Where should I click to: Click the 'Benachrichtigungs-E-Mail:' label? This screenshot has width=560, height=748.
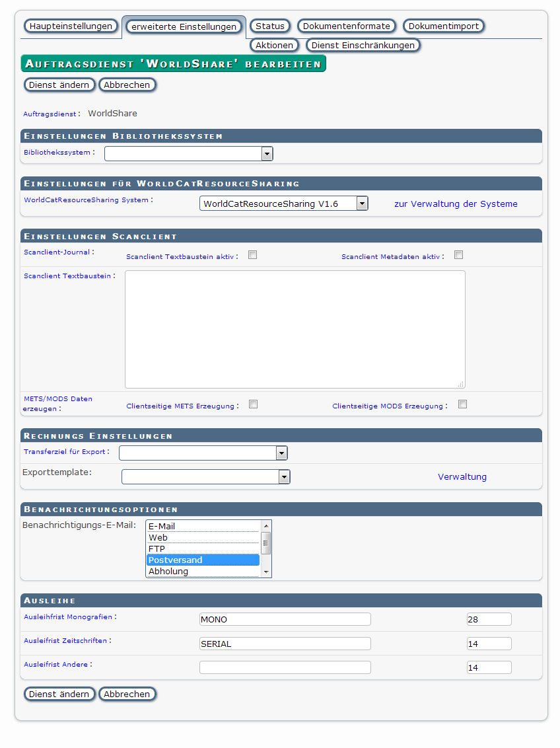pos(79,525)
